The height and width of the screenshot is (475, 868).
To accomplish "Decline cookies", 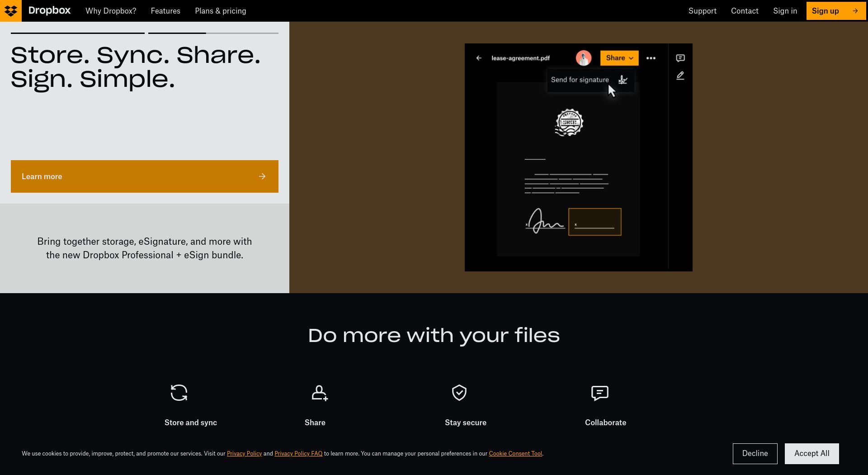I will point(755,454).
